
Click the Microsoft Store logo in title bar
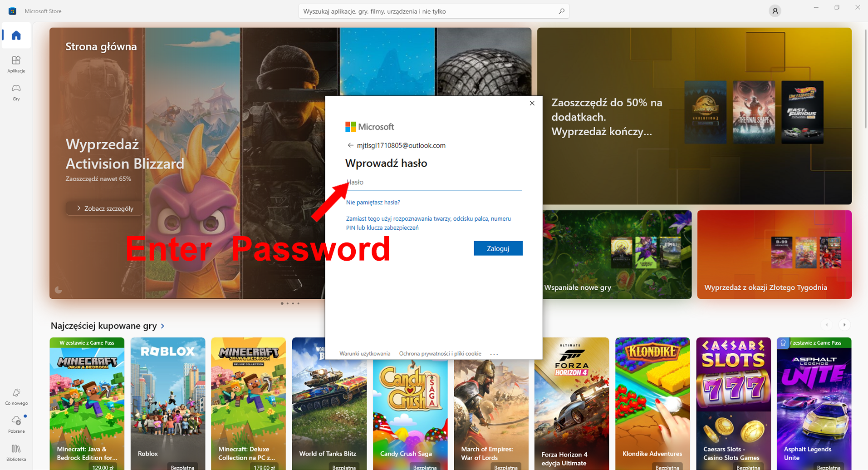12,11
